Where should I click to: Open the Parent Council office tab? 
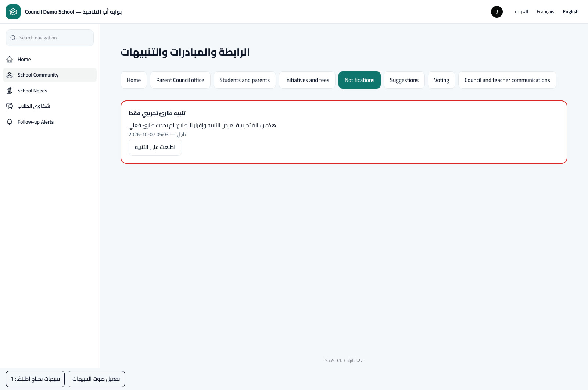(x=180, y=80)
